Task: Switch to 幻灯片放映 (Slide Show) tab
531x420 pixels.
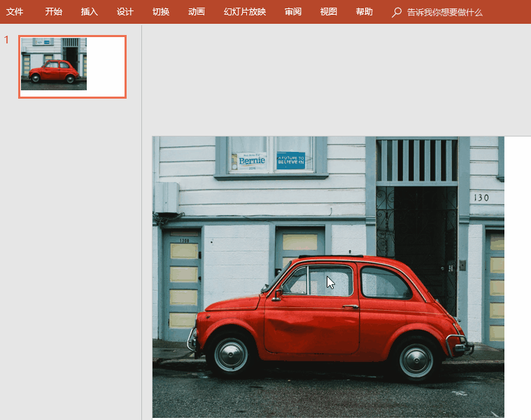Action: pos(245,12)
